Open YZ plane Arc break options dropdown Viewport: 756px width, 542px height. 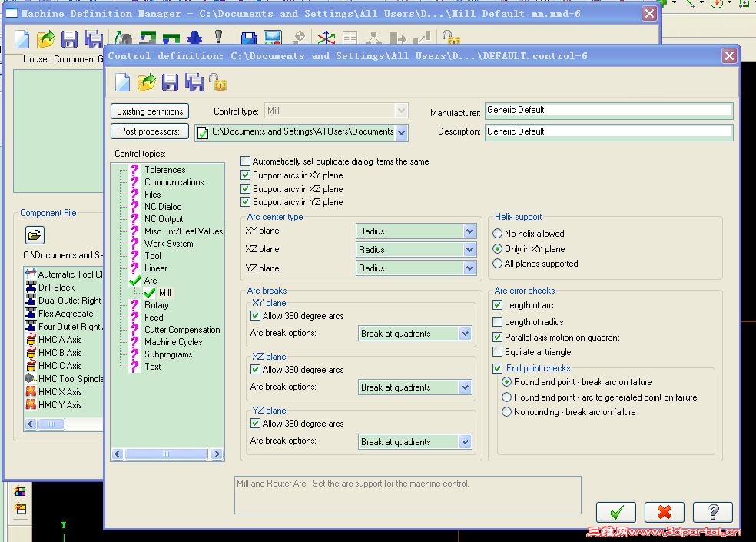click(x=465, y=441)
